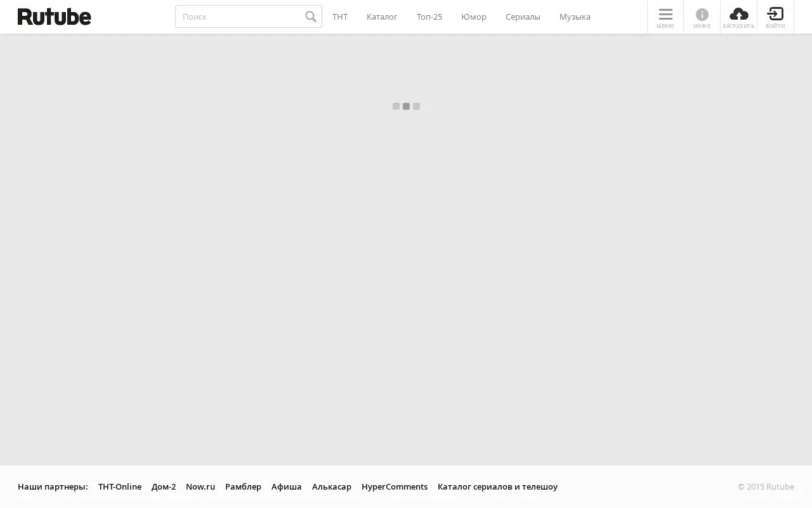Follow the Алькасар partner link

click(x=332, y=486)
